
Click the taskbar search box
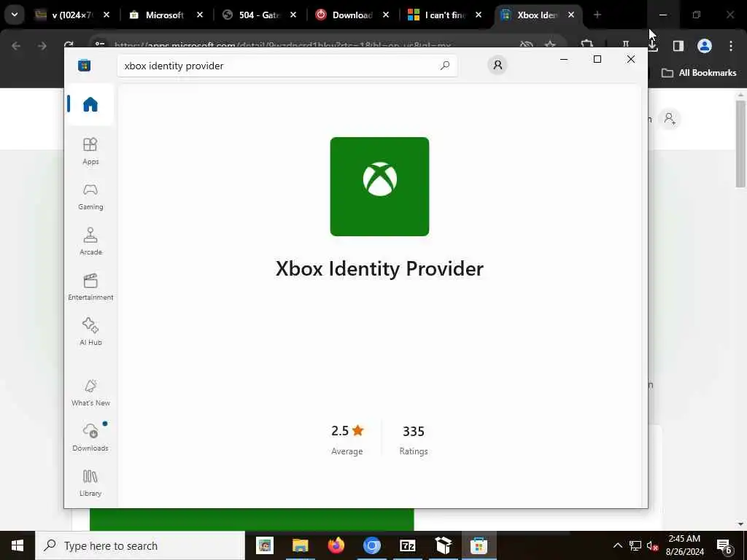click(x=140, y=545)
